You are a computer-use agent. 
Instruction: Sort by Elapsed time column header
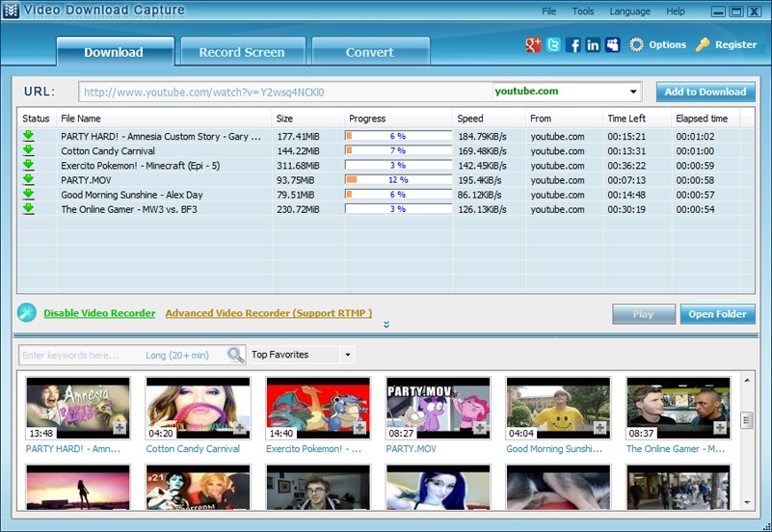click(705, 119)
